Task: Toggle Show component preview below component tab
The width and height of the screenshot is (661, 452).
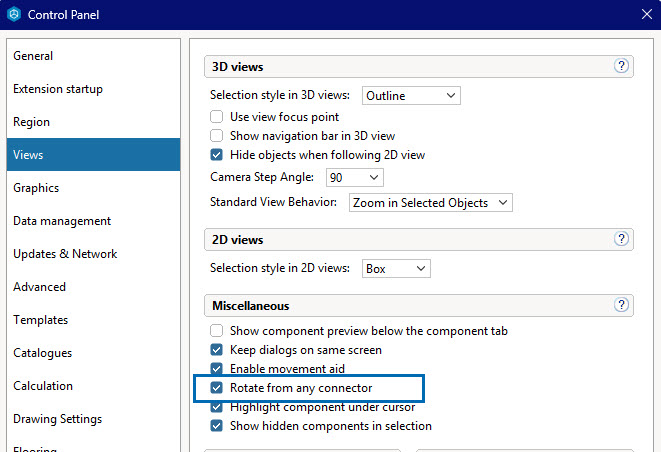Action: click(217, 331)
